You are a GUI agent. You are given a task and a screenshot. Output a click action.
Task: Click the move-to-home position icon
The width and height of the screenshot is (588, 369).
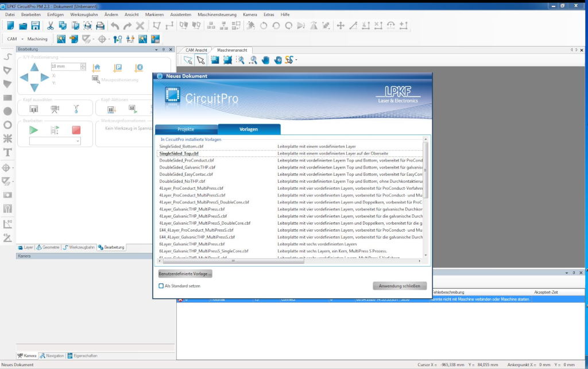[96, 68]
